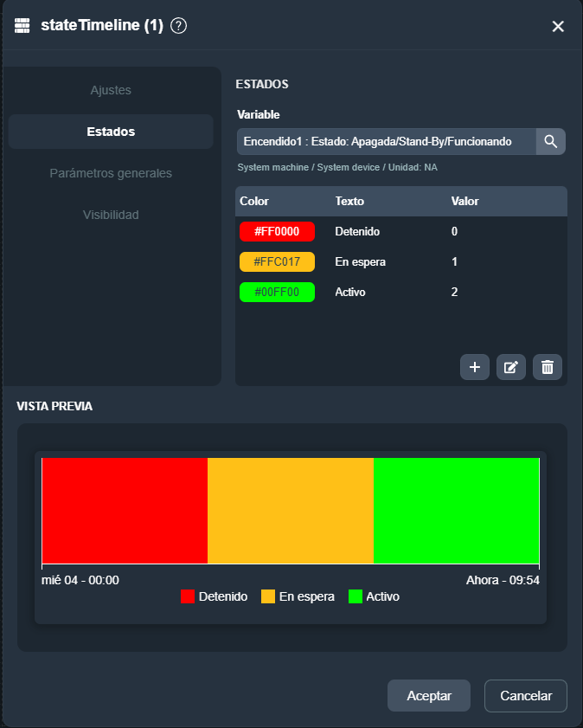Viewport: 583px width, 728px height.
Task: Open the Ajustes tab
Action: (x=111, y=90)
